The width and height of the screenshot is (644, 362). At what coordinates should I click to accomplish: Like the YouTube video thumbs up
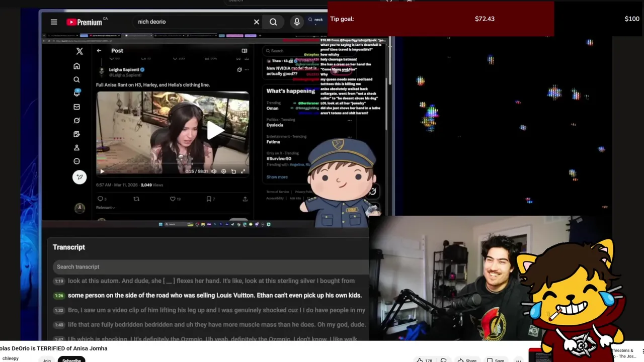coord(425,360)
